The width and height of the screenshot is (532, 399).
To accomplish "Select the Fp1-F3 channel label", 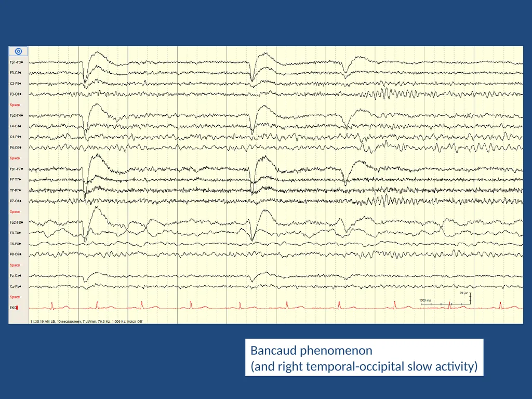I will click(x=16, y=62).
